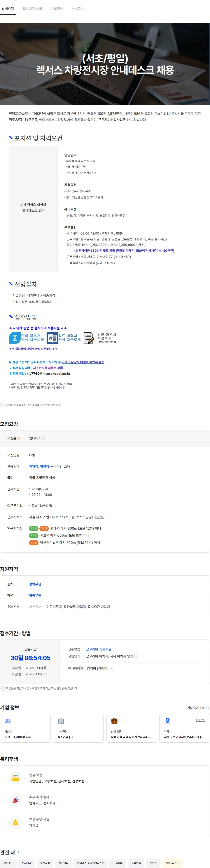Screen dimensions: 210x868
Task: Open the 간편 이력서 작성하기 icon
Action: click(x=100, y=338)
